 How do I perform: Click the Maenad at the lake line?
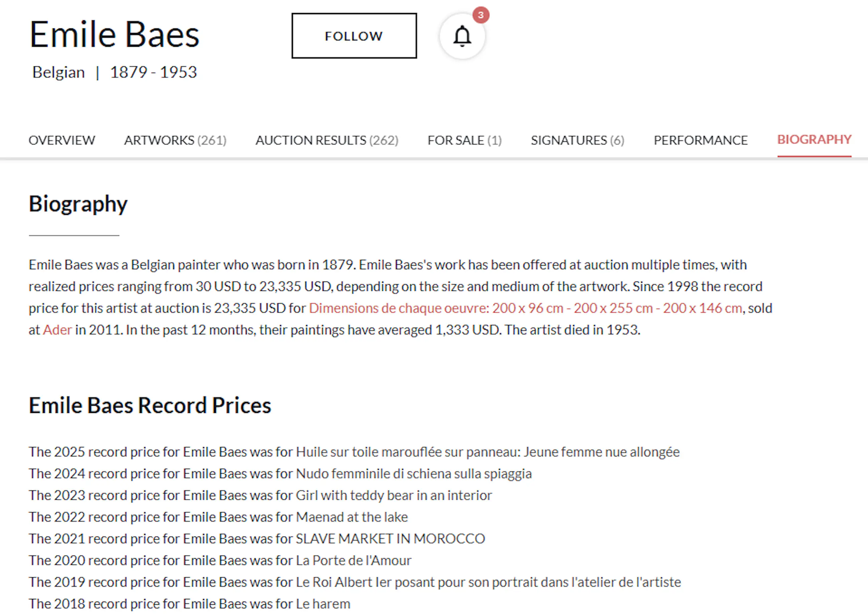pos(218,517)
